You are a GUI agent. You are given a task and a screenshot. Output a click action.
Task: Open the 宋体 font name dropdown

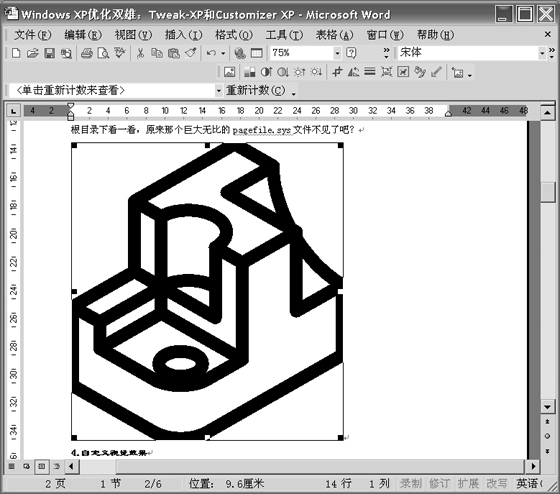click(542, 53)
